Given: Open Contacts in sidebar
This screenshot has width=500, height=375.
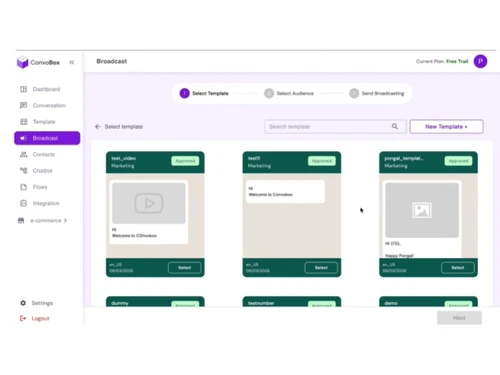Looking at the screenshot, I should [x=44, y=154].
